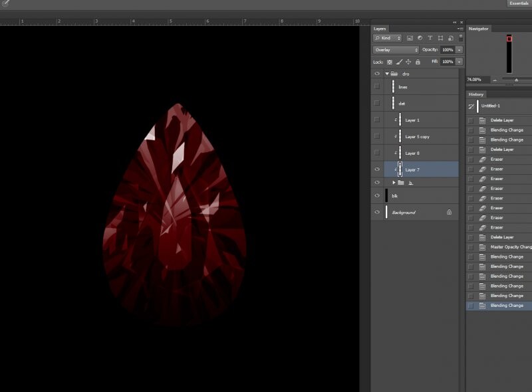Click the lock all padlock icon
The image size is (532, 392).
click(417, 62)
